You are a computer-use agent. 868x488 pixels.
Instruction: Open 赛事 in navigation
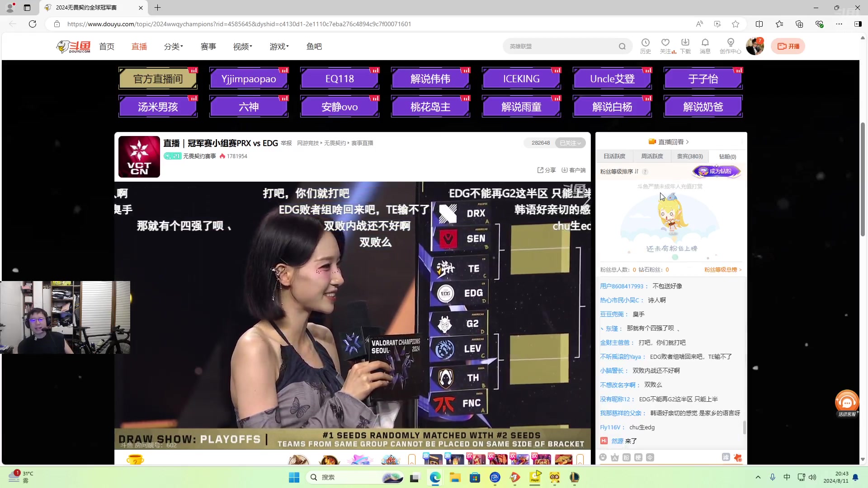click(208, 47)
